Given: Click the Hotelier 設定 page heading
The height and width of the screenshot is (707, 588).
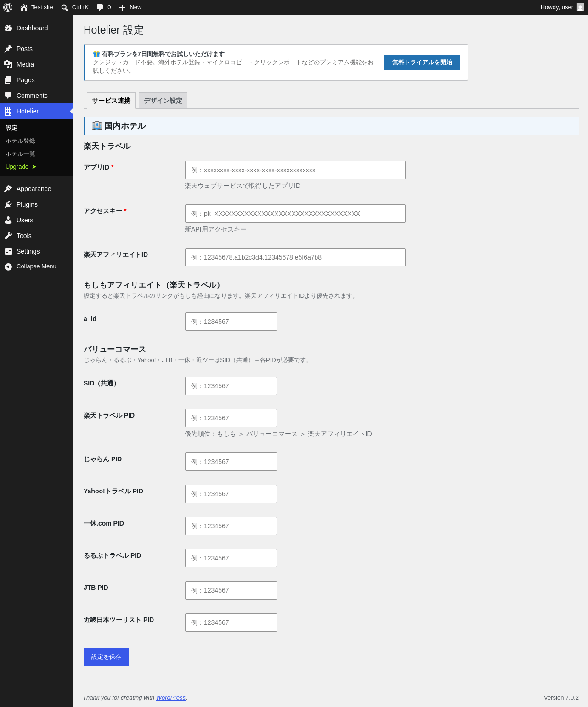Looking at the screenshot, I should tap(114, 30).
